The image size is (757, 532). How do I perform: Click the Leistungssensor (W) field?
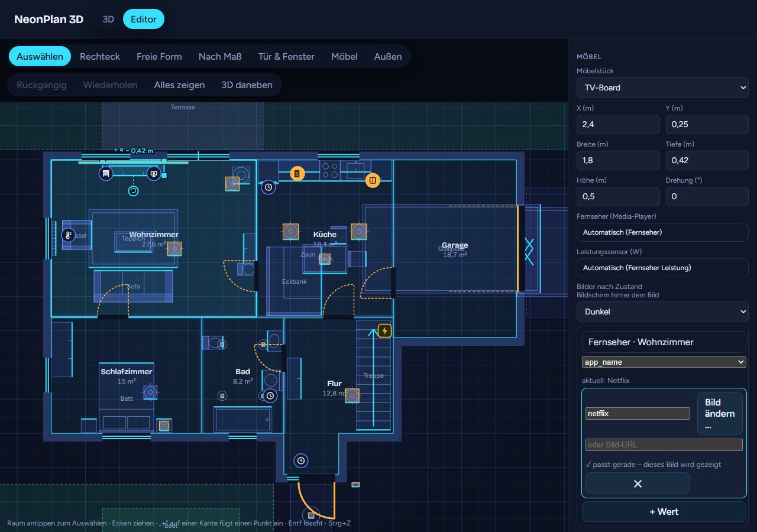[662, 268]
